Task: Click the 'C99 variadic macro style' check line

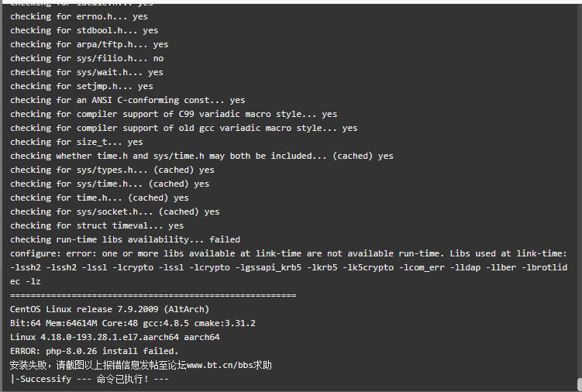Action: coord(174,115)
